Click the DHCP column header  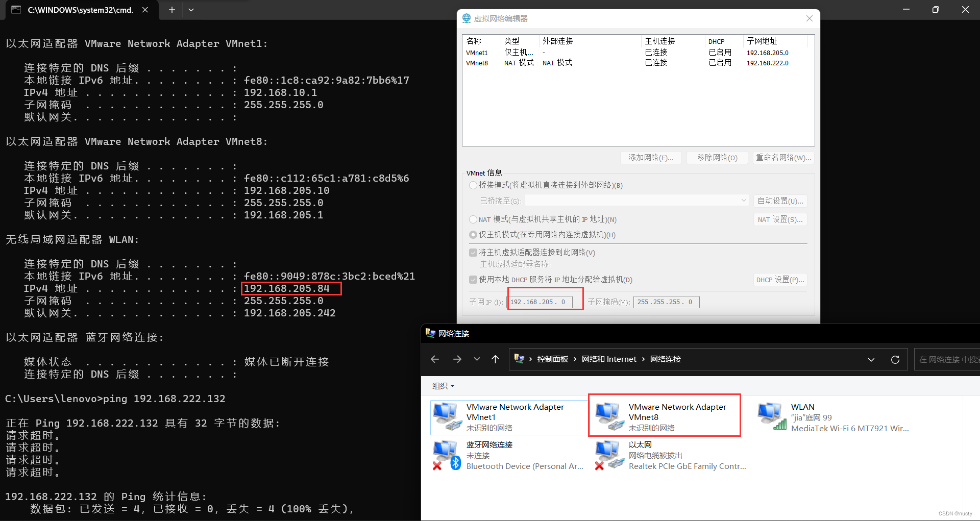click(x=724, y=41)
